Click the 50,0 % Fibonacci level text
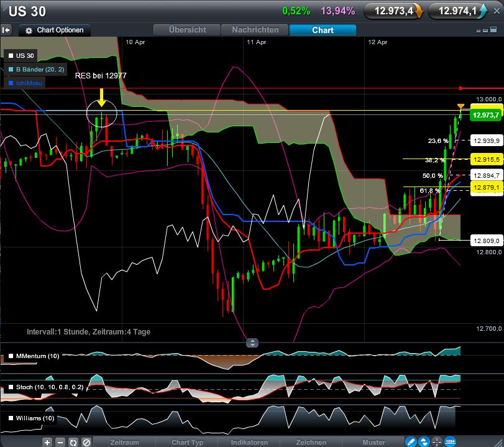 coord(433,175)
